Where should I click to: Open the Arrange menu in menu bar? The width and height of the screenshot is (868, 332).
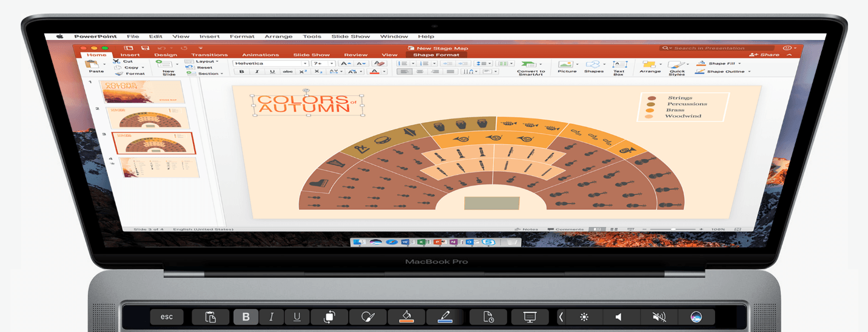[278, 36]
